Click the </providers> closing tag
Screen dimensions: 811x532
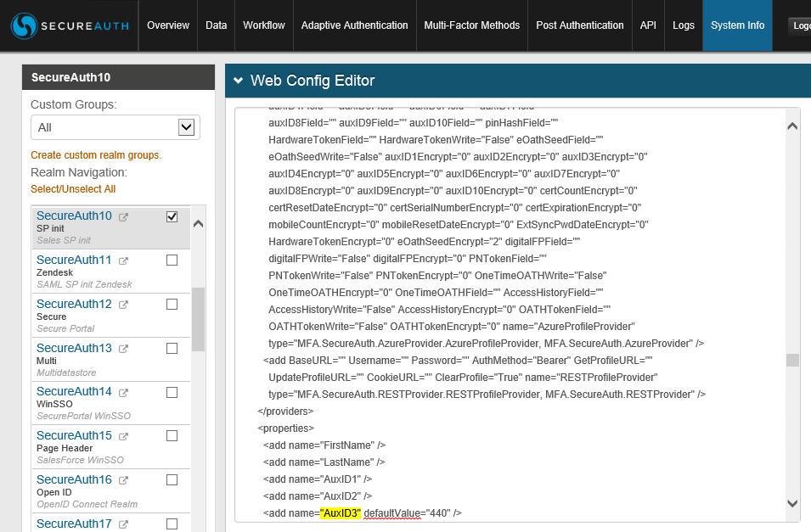(x=285, y=412)
